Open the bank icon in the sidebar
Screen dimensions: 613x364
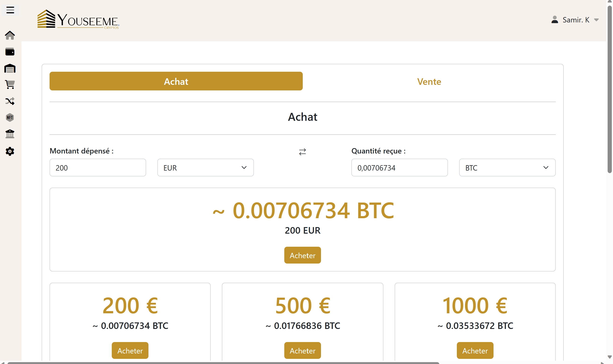tap(10, 134)
